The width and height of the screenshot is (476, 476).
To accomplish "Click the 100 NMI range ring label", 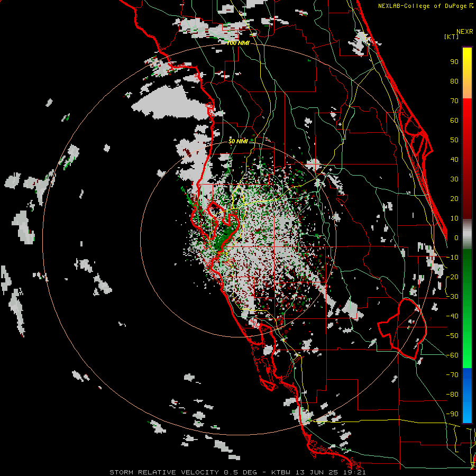I will click(238, 43).
